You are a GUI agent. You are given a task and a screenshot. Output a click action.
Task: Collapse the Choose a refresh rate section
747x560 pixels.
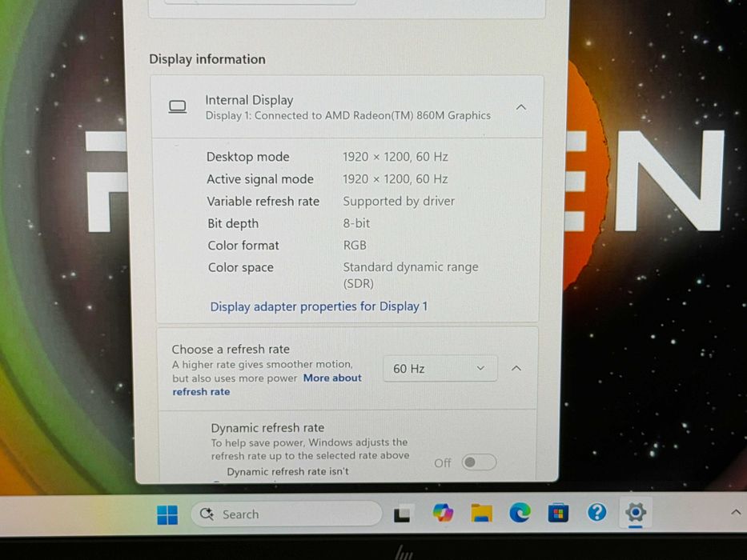[x=516, y=368]
